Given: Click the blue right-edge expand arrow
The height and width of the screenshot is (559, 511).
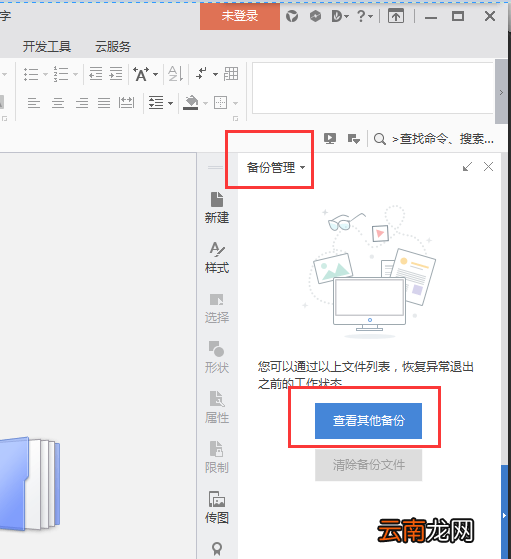Looking at the screenshot, I should (504, 515).
